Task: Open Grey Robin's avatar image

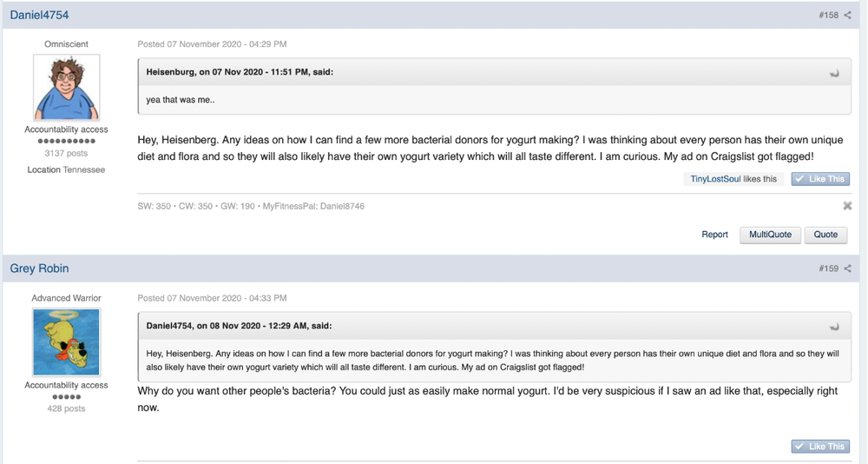Action: coord(67,342)
